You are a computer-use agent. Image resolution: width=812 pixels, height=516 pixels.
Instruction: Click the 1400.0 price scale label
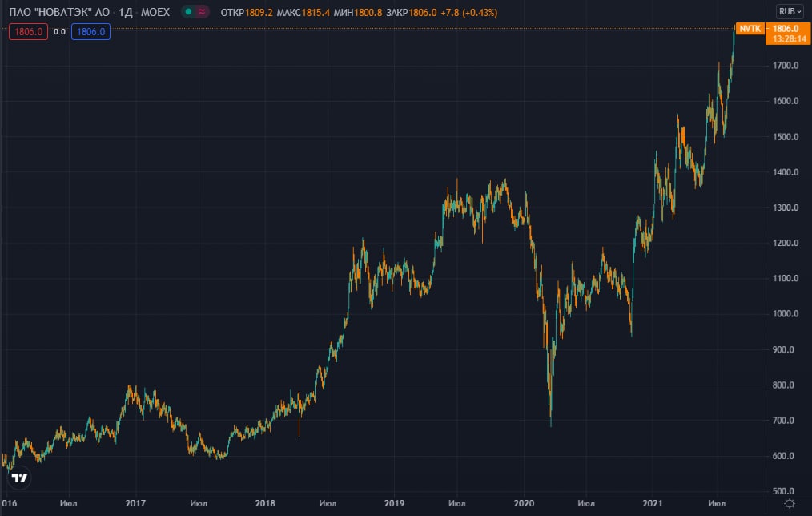tap(786, 172)
